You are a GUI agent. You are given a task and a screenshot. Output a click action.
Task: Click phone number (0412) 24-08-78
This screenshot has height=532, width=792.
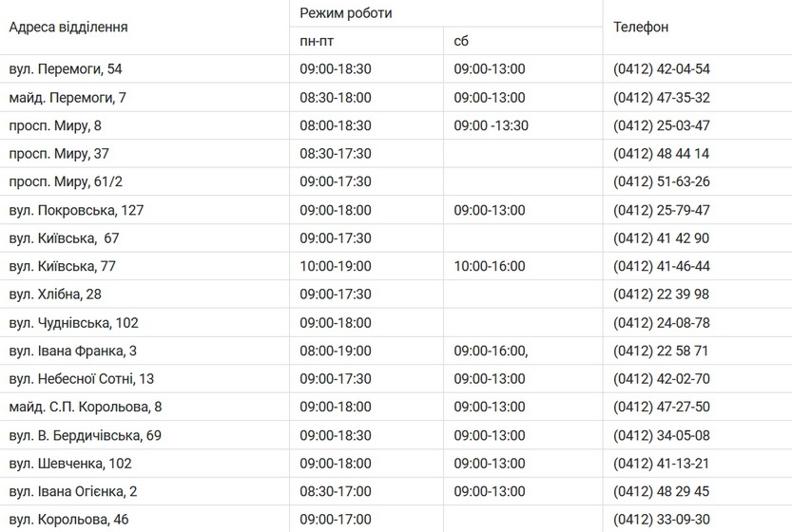(662, 322)
